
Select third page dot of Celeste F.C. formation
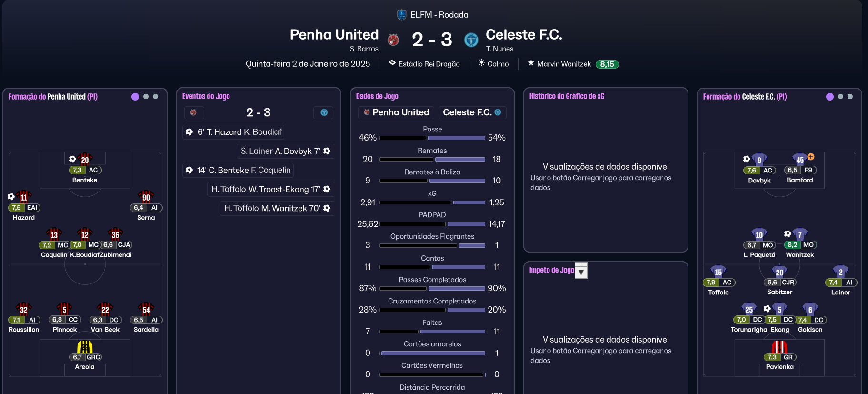850,97
